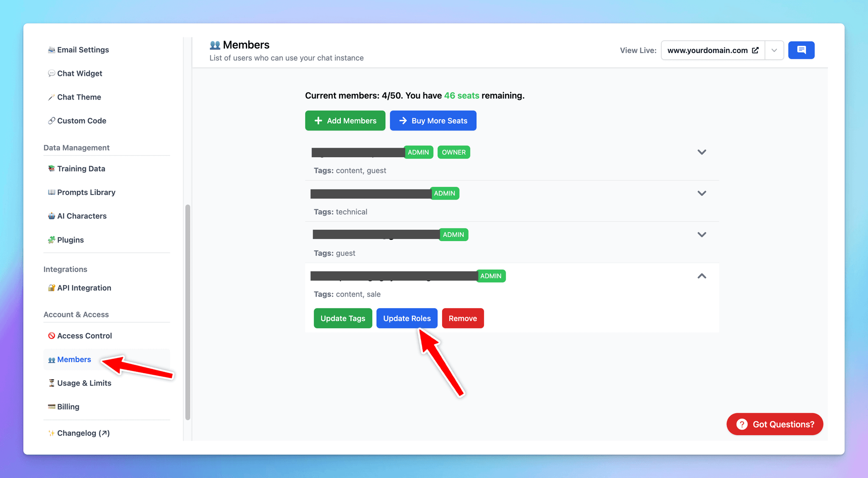This screenshot has width=868, height=478.
Task: Click Buy More Seats button
Action: [x=433, y=120]
